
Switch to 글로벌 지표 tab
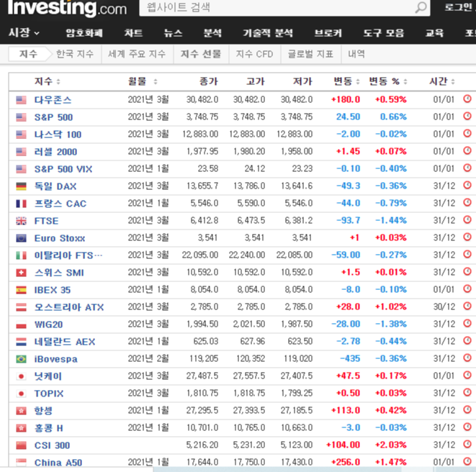click(x=310, y=54)
